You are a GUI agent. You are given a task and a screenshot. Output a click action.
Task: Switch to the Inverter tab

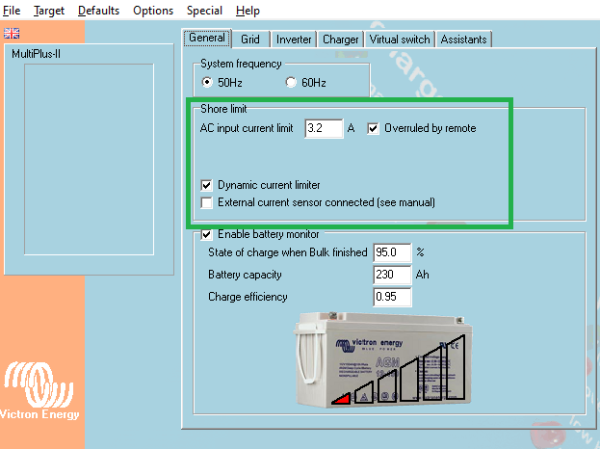click(x=293, y=39)
